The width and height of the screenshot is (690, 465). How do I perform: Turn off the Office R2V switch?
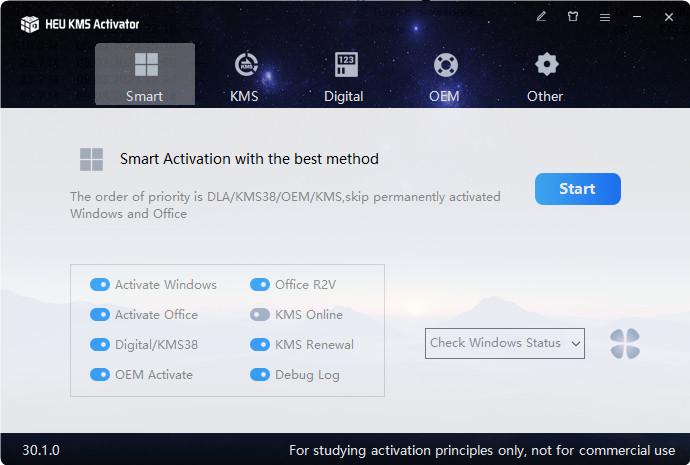point(260,285)
